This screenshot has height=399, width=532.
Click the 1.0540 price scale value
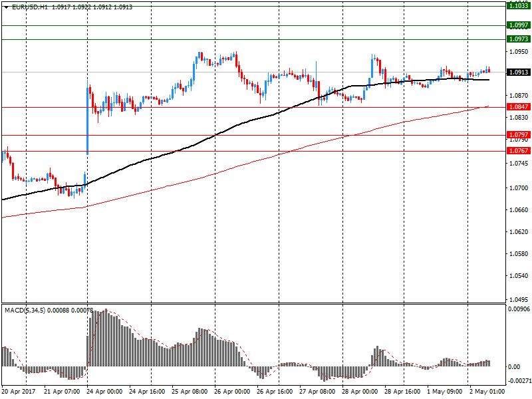pos(519,276)
